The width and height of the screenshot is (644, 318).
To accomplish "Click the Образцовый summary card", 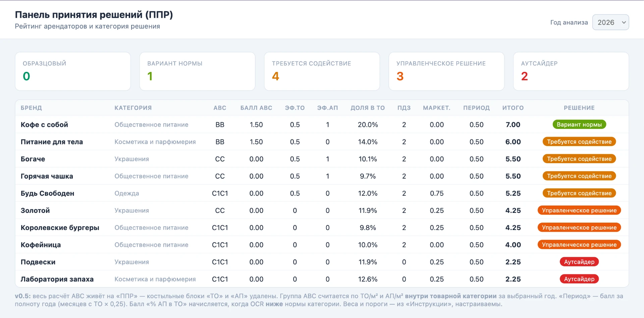I will (73, 71).
